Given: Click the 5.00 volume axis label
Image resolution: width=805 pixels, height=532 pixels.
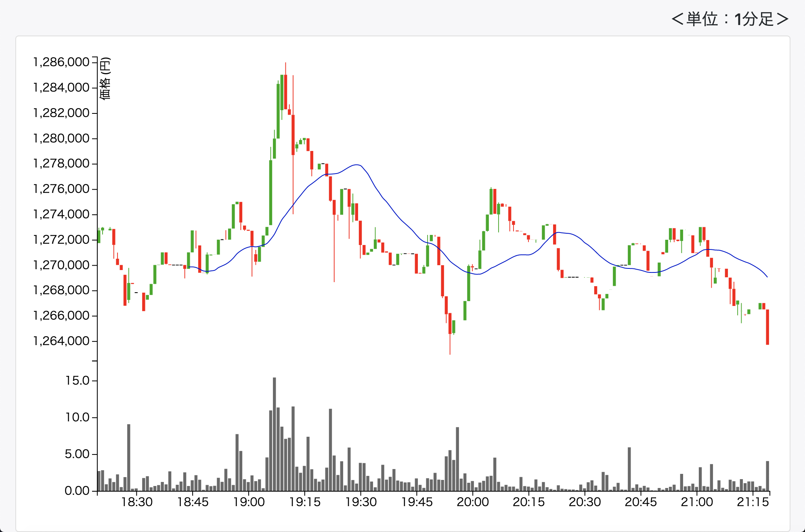Looking at the screenshot, I should point(77,454).
